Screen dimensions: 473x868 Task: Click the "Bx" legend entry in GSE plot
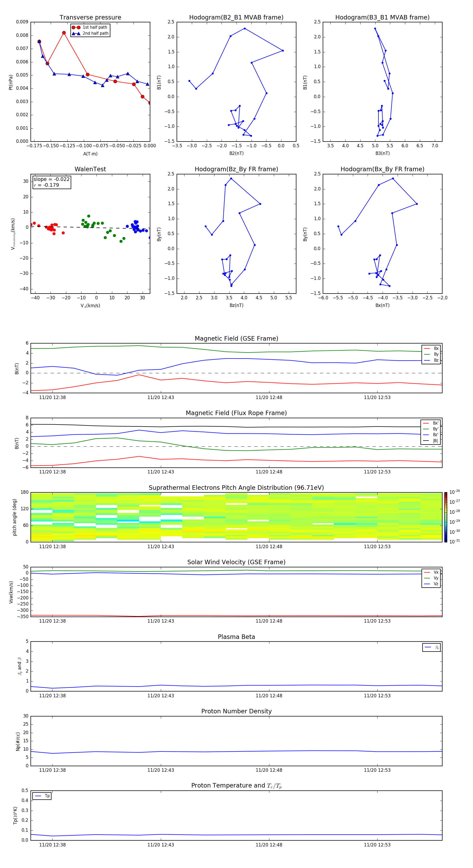431,349
